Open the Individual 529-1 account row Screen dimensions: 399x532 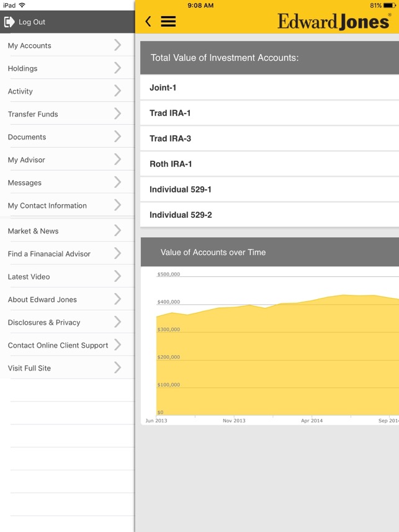[270, 189]
